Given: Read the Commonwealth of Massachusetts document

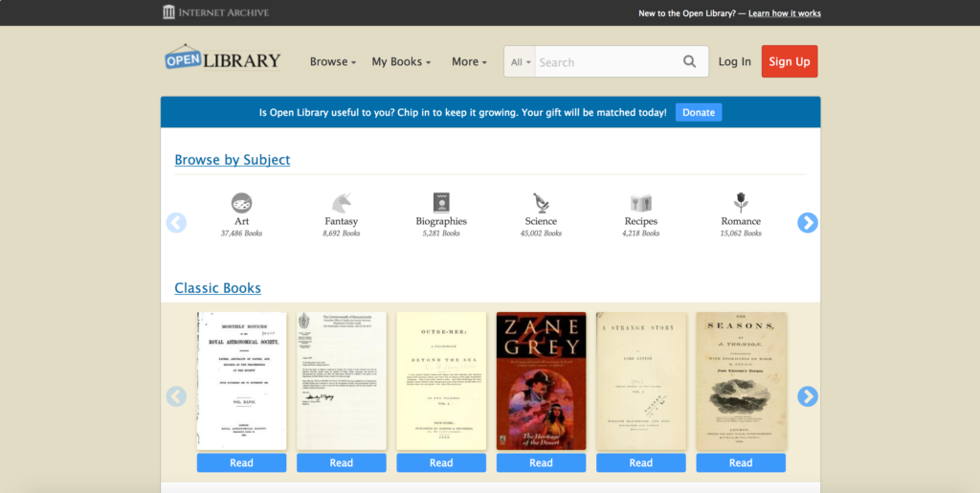Looking at the screenshot, I should click(342, 463).
